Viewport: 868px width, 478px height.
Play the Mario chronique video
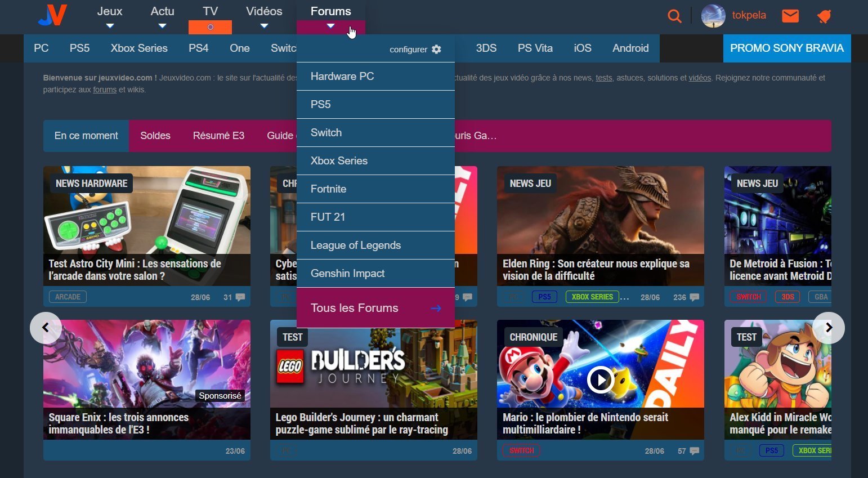tap(601, 380)
